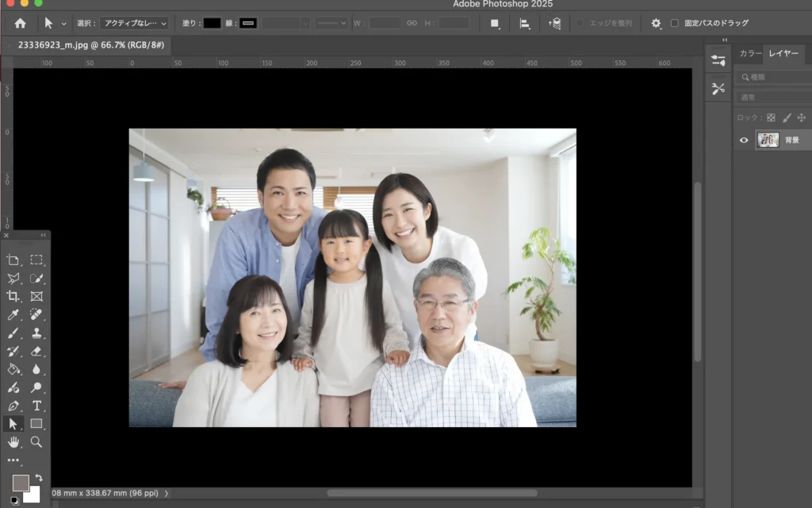Enable the 固定パスのドラッグ checkbox

point(675,23)
